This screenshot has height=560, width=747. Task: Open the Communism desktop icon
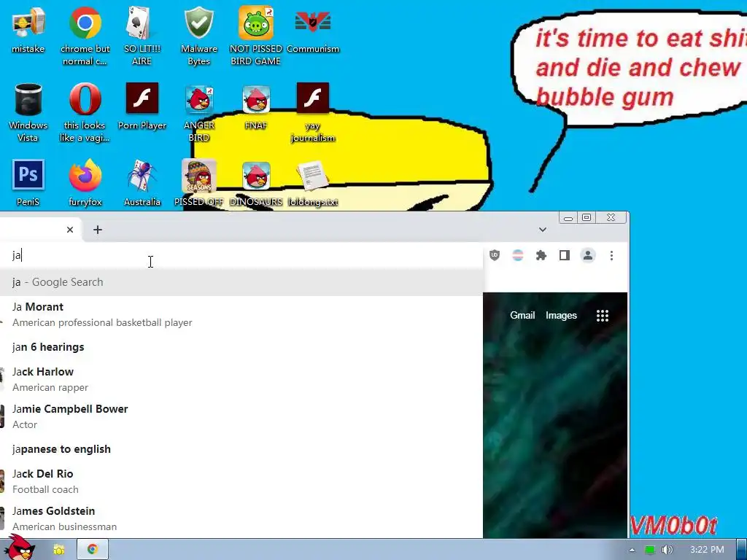pyautogui.click(x=313, y=31)
